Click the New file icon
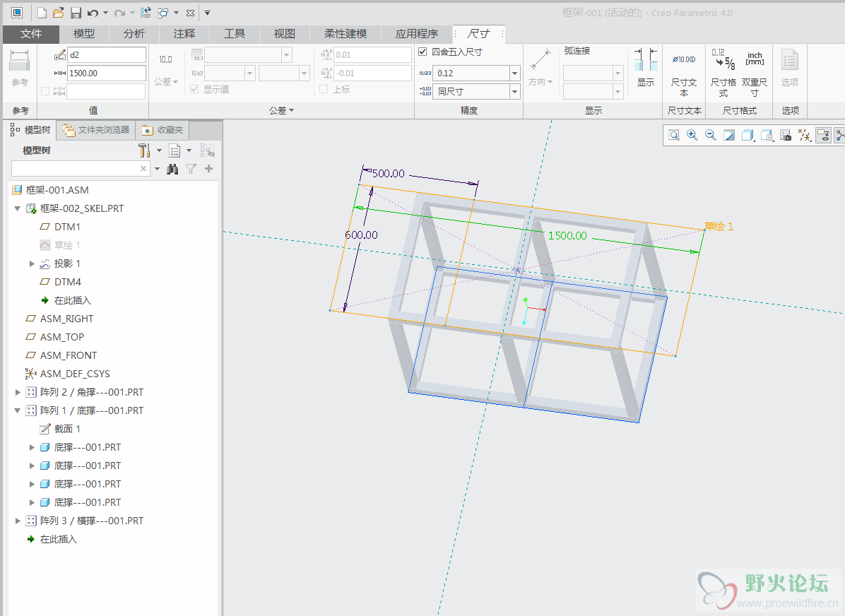This screenshot has height=616, width=845. pos(42,13)
